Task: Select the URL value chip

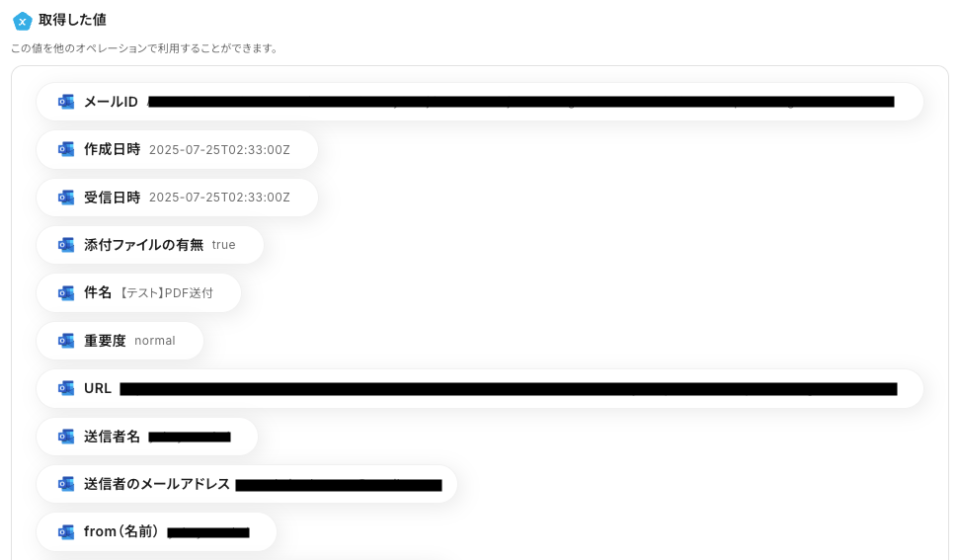Action: tap(479, 388)
